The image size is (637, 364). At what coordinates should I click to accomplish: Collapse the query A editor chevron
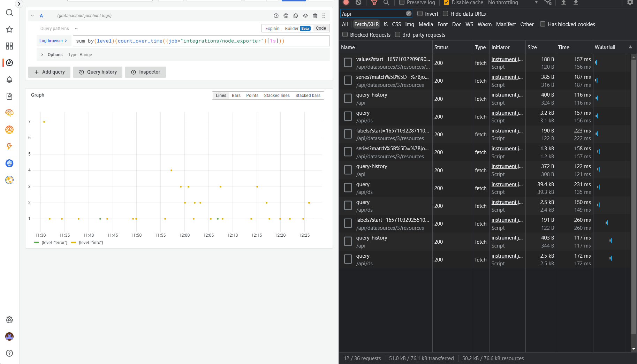tap(32, 16)
